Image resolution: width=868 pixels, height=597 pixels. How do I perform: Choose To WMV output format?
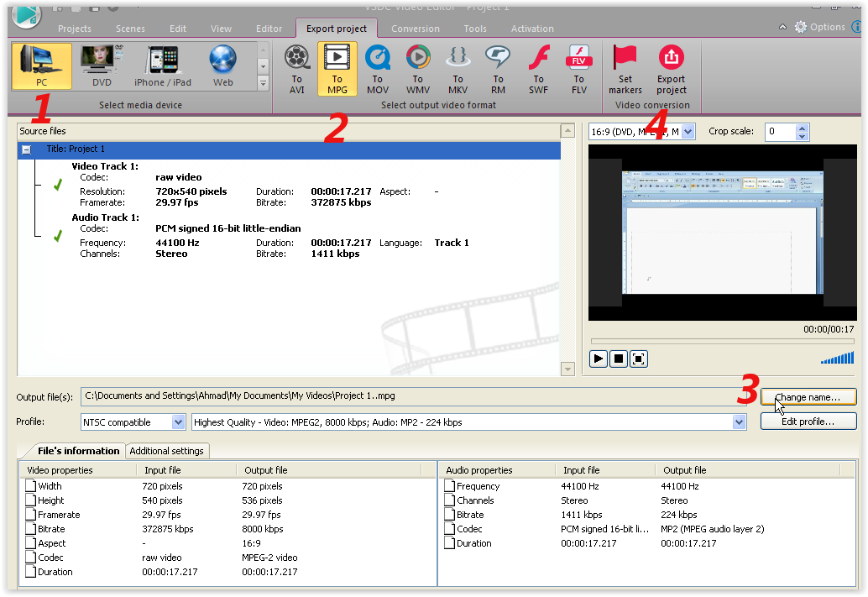click(418, 69)
